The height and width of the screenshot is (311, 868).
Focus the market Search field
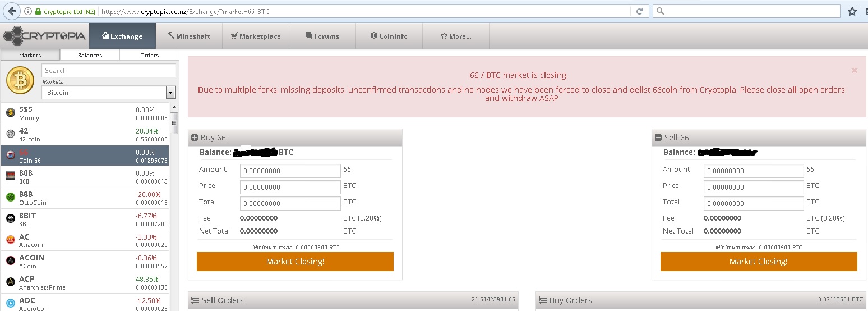coord(109,70)
